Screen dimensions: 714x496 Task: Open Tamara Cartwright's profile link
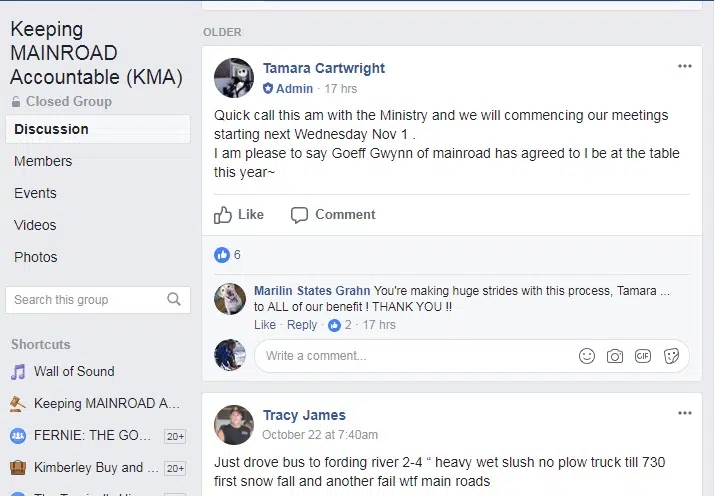(x=324, y=68)
